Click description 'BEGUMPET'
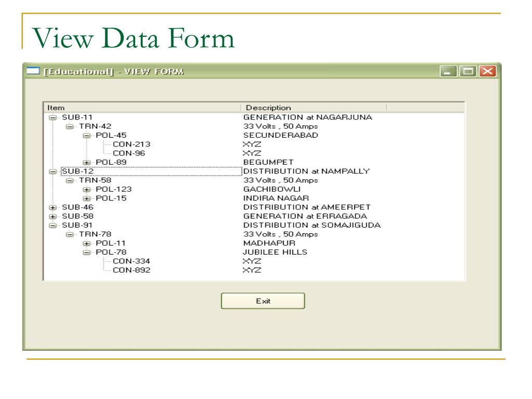This screenshot has height=399, width=532. coord(268,162)
